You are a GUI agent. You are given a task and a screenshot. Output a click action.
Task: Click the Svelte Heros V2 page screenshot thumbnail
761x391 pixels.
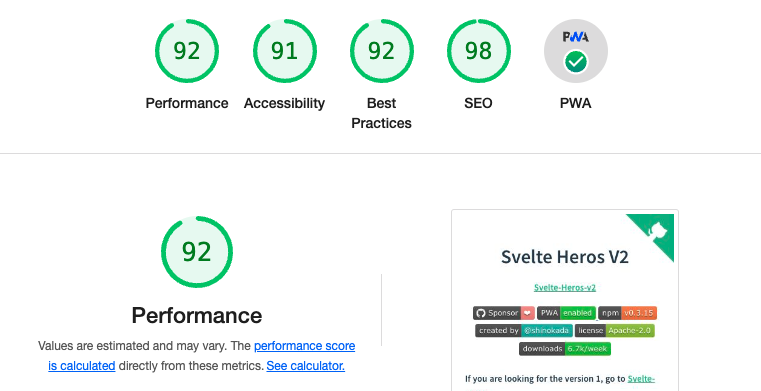pyautogui.click(x=565, y=301)
